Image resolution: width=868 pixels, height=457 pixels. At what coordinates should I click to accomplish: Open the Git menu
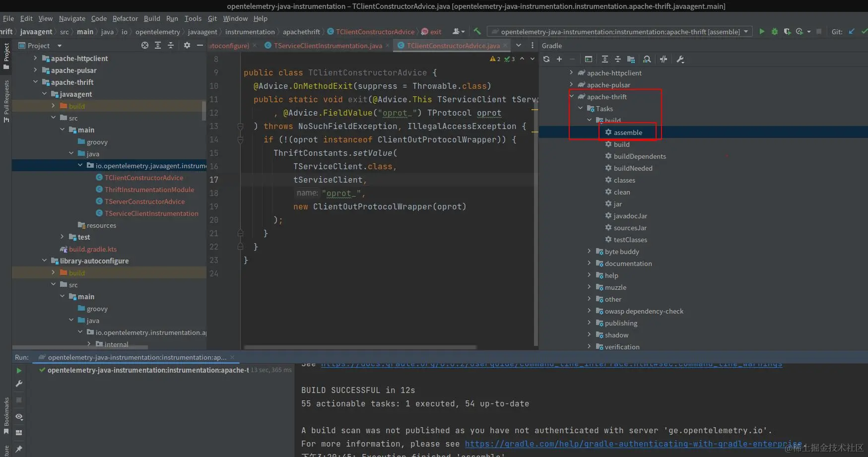(x=212, y=18)
